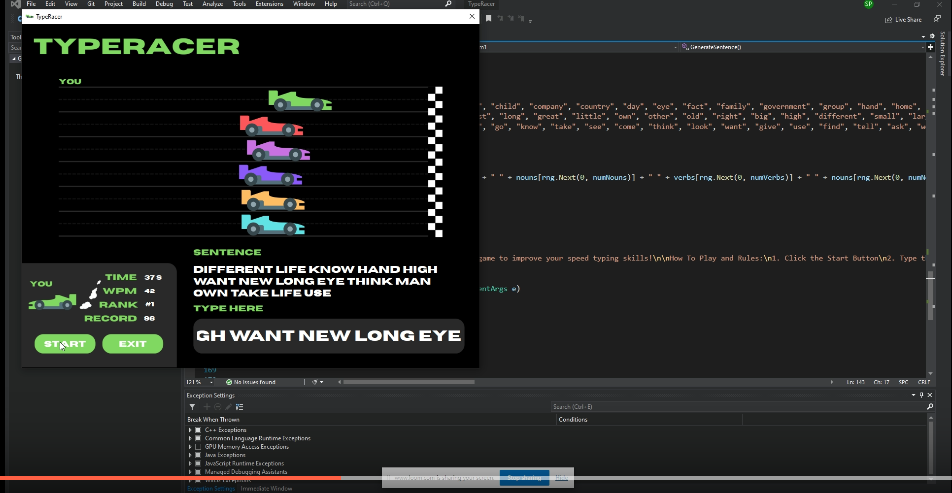Open the Analyze menu
This screenshot has width=952, height=493.
212,4
